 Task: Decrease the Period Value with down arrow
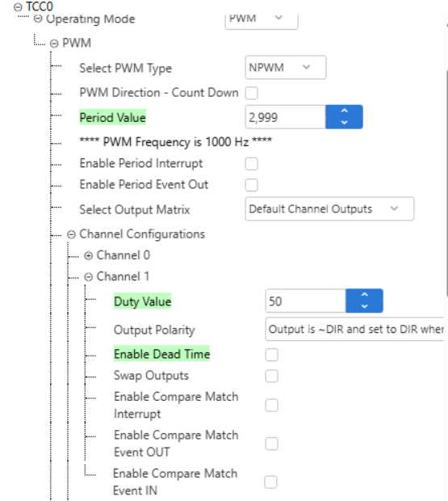point(345,123)
